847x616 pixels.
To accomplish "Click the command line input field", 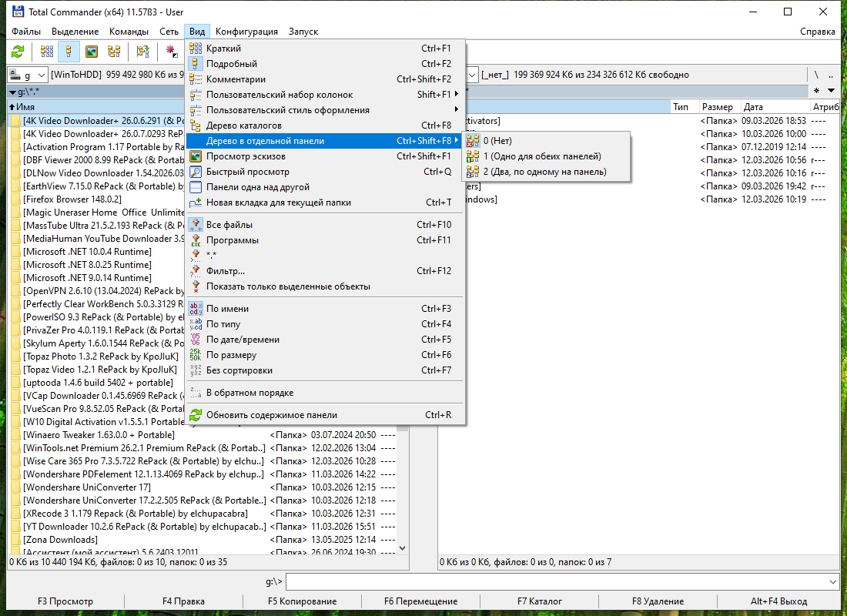I will pos(557,582).
